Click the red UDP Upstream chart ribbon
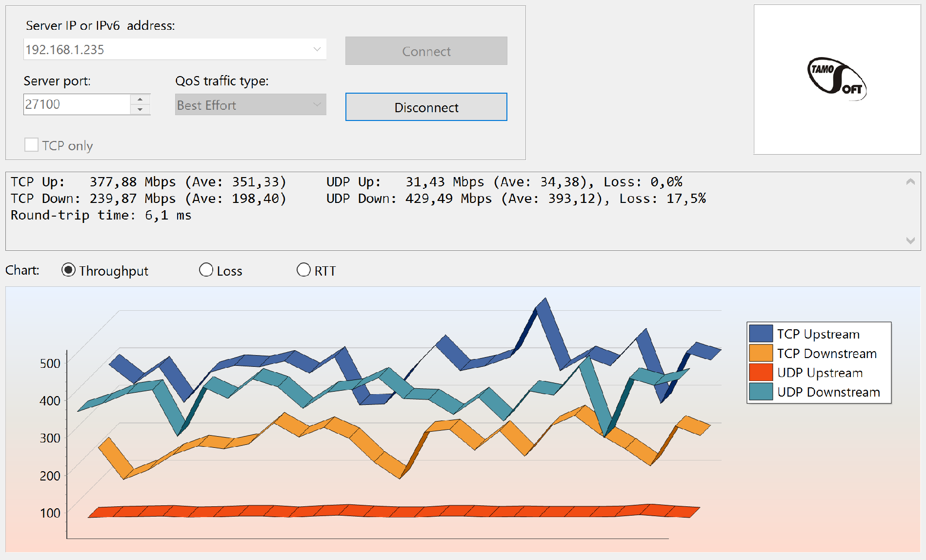This screenshot has width=926, height=560. pyautogui.click(x=390, y=511)
